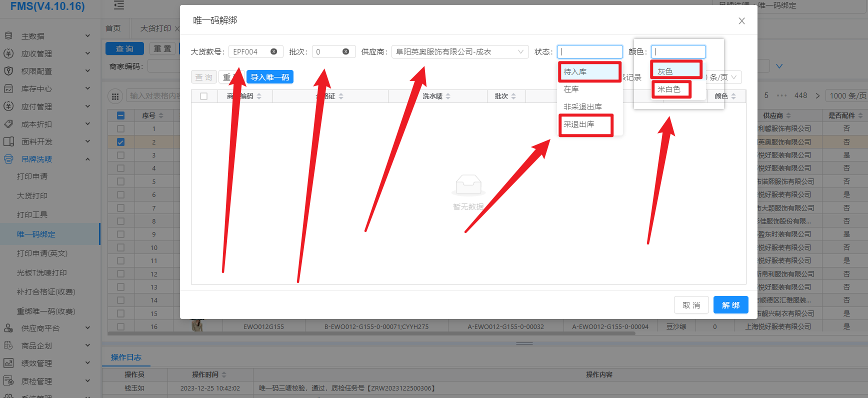Tick the checkbox for row 16
Image resolution: width=868 pixels, height=398 pixels.
[x=120, y=326]
